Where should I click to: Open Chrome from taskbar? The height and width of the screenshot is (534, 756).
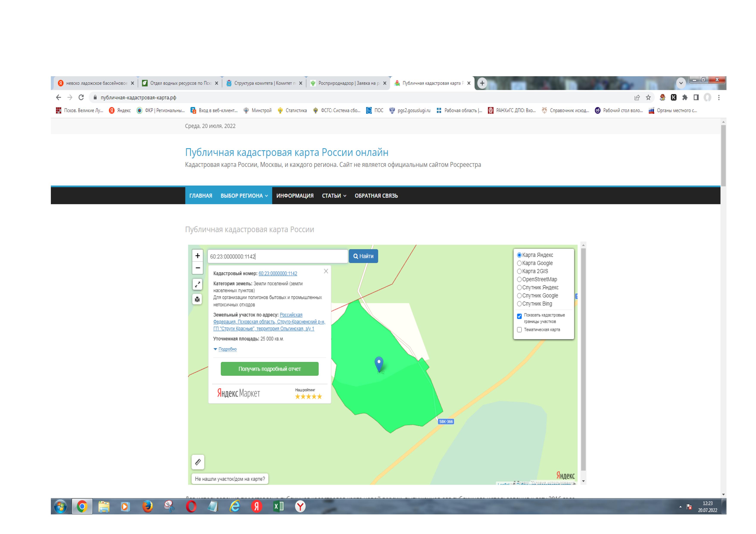82,507
